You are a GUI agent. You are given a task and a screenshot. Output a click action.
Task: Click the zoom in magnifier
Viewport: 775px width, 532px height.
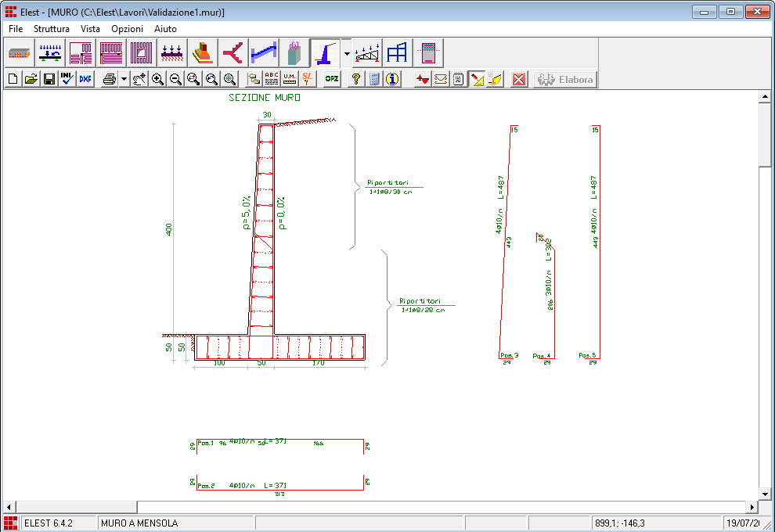pos(157,79)
